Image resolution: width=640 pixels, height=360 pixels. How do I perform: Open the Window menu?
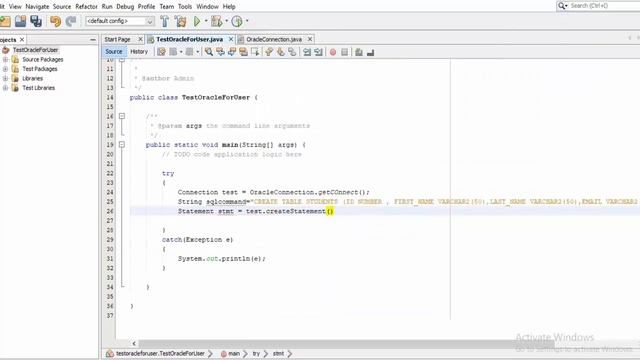click(207, 7)
